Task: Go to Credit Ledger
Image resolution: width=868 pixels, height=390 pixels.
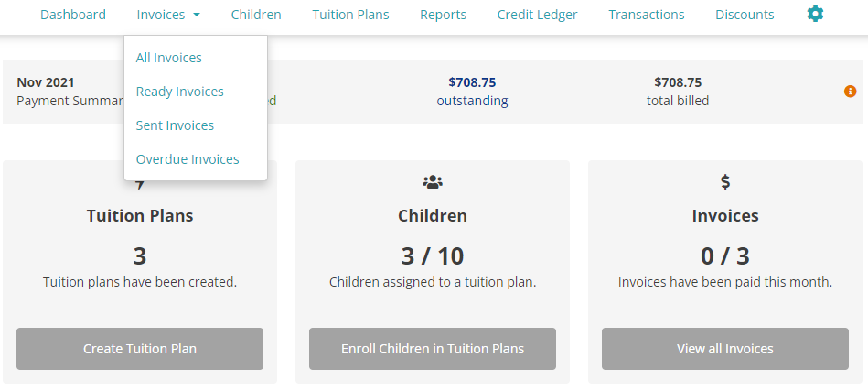Action: coord(537,15)
